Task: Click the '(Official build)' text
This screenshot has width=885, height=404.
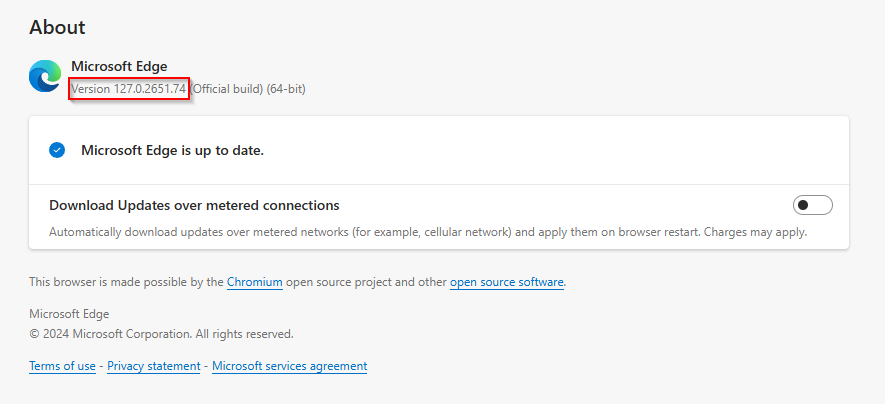Action: tap(227, 89)
